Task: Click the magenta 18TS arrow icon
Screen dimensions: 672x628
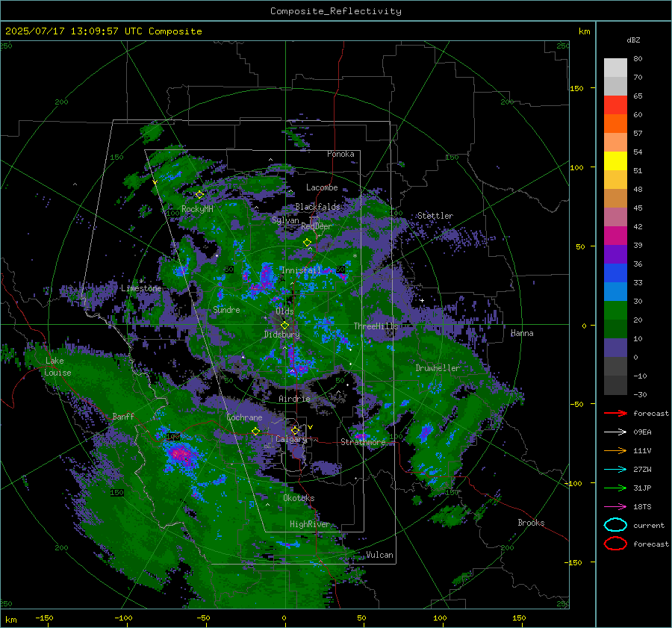Action: point(615,507)
